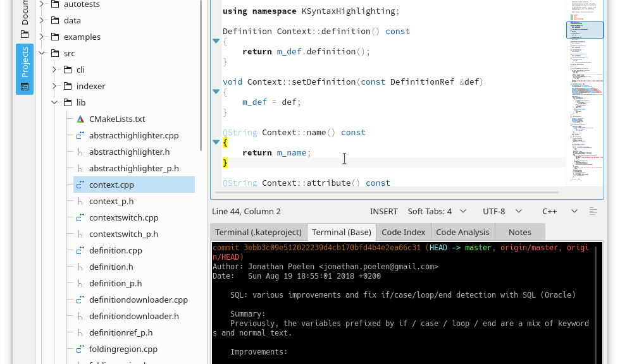Click the Documents sidebar folder icon
Screen dimensions: 620x364
pyautogui.click(x=25, y=34)
